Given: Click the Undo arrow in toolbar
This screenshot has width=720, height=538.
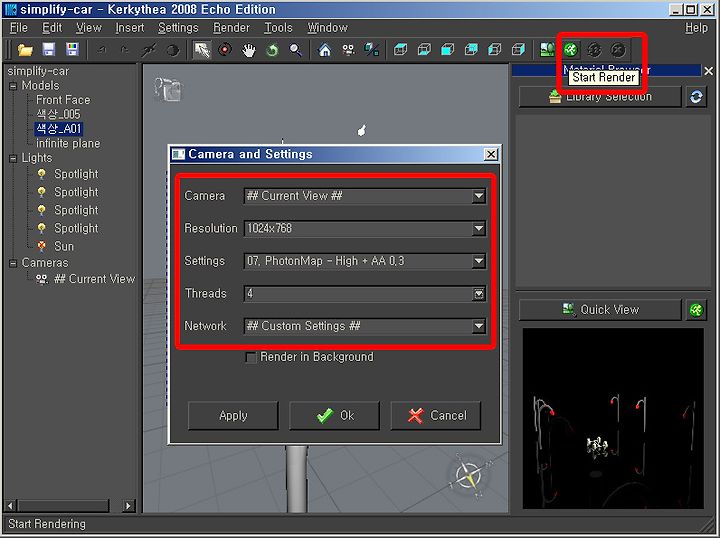Looking at the screenshot, I should pyautogui.click(x=101, y=50).
